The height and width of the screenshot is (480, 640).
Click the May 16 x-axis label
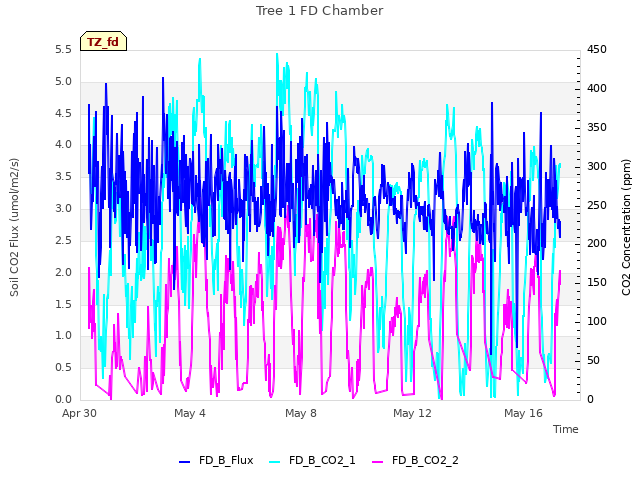click(523, 413)
